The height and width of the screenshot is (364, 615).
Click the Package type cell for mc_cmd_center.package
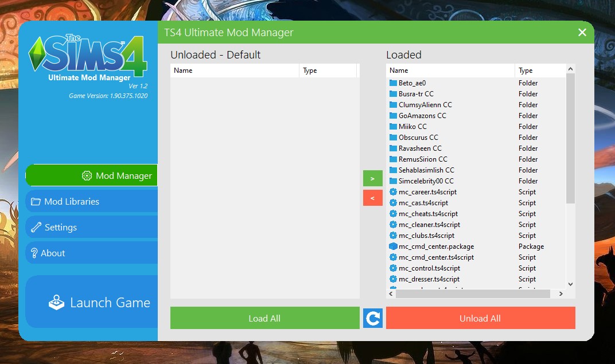(531, 246)
